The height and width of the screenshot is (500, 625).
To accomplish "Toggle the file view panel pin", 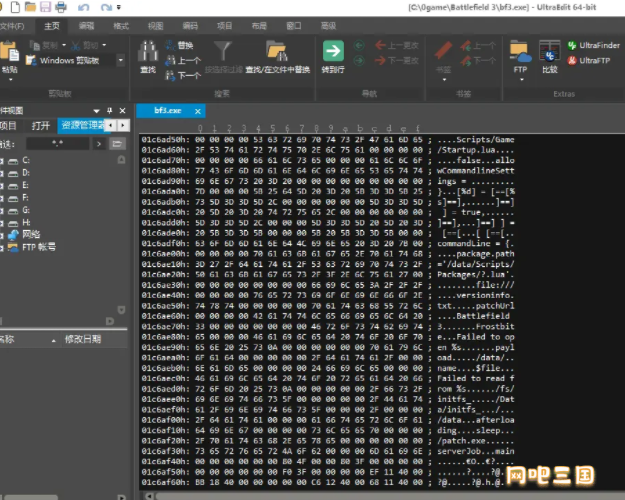I will pyautogui.click(x=110, y=110).
